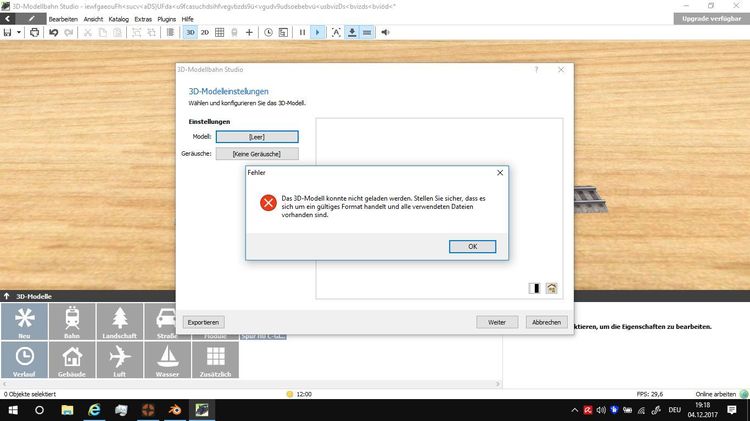750x421 pixels.
Task: Select the Neu catalog category
Action: (x=24, y=321)
